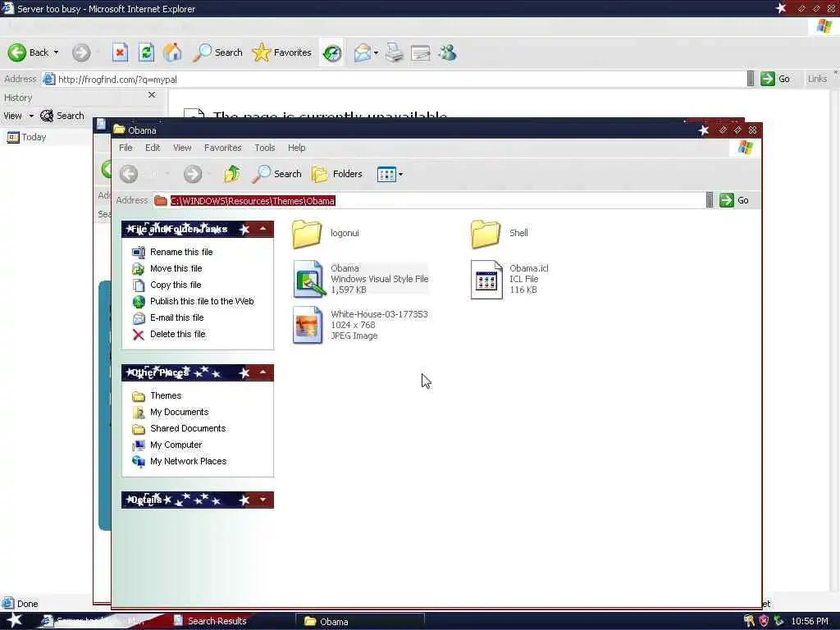The width and height of the screenshot is (840, 630).
Task: Open the View menu in Obama window
Action: [x=182, y=148]
